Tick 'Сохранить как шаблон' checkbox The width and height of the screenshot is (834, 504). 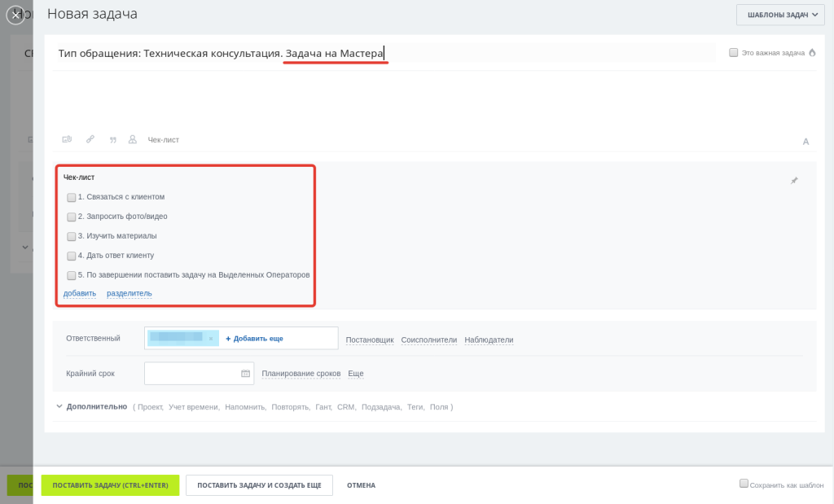(744, 484)
